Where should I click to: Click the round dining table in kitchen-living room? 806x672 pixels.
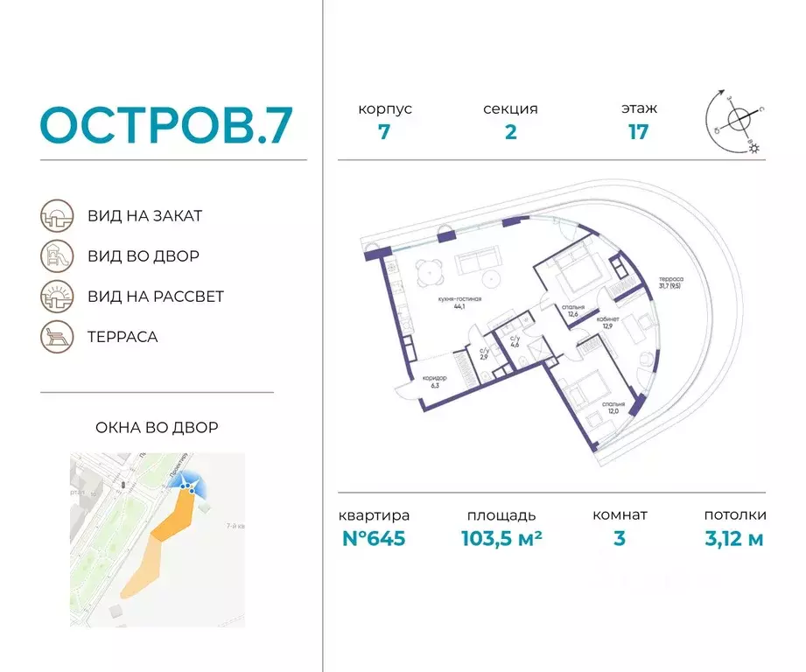[x=429, y=272]
